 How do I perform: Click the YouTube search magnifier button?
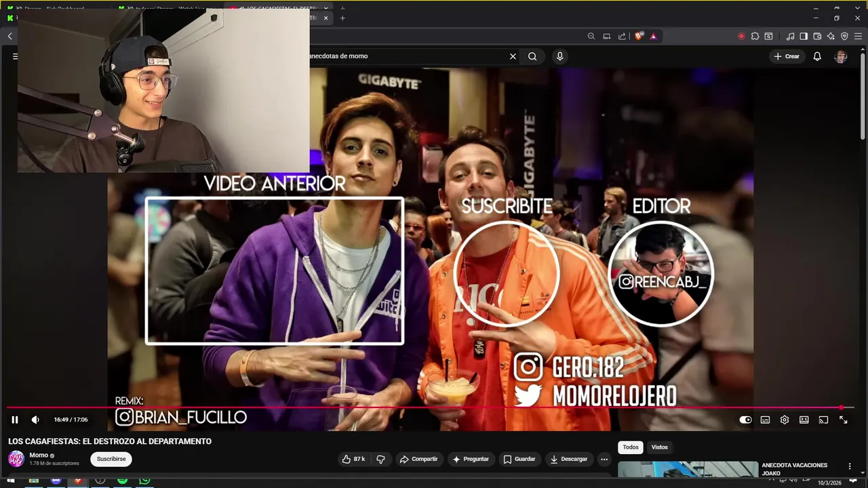point(532,56)
